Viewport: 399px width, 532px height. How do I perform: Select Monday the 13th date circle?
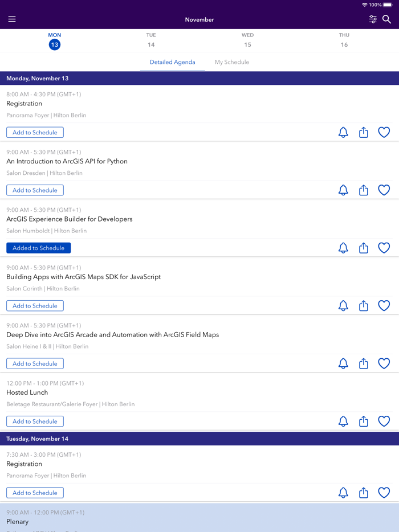point(54,44)
